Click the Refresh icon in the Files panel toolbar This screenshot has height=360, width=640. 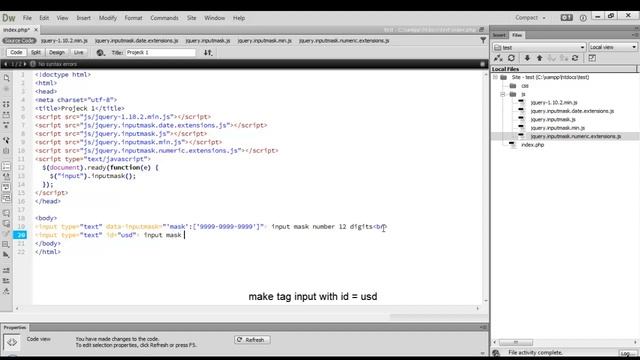click(511, 58)
